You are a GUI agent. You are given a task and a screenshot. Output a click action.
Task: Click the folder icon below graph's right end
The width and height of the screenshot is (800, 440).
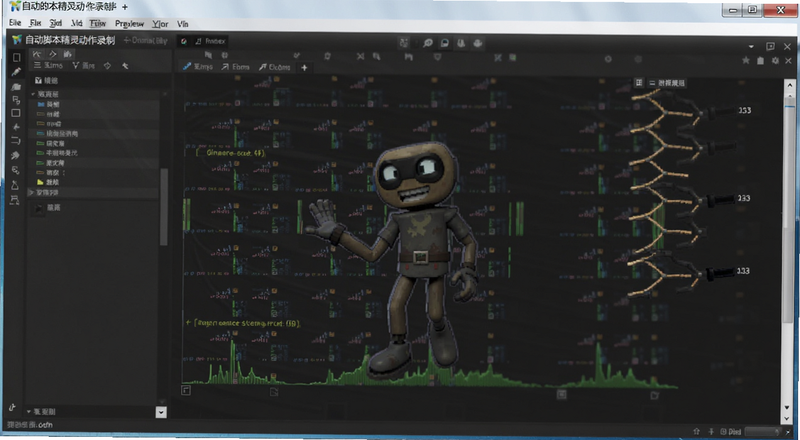point(655,395)
